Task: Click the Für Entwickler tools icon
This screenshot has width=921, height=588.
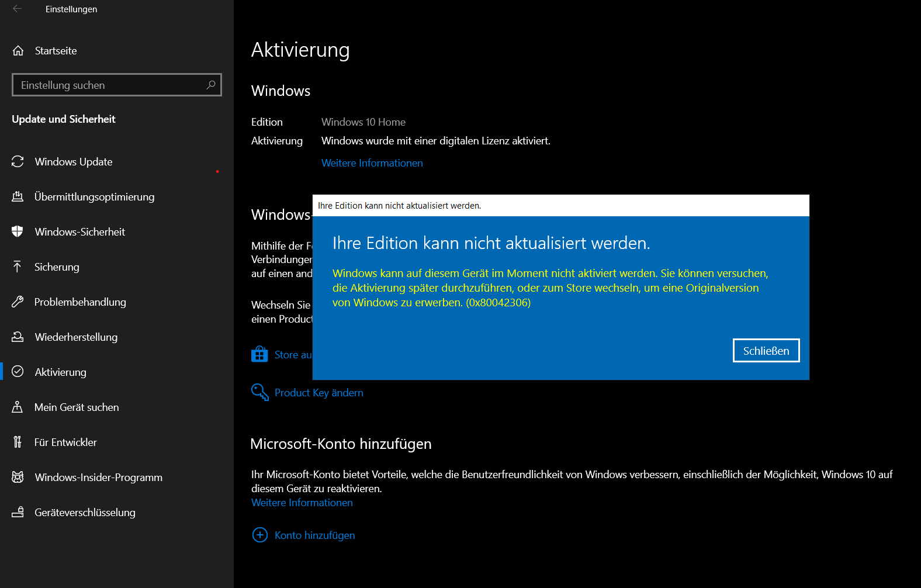Action: click(x=18, y=442)
